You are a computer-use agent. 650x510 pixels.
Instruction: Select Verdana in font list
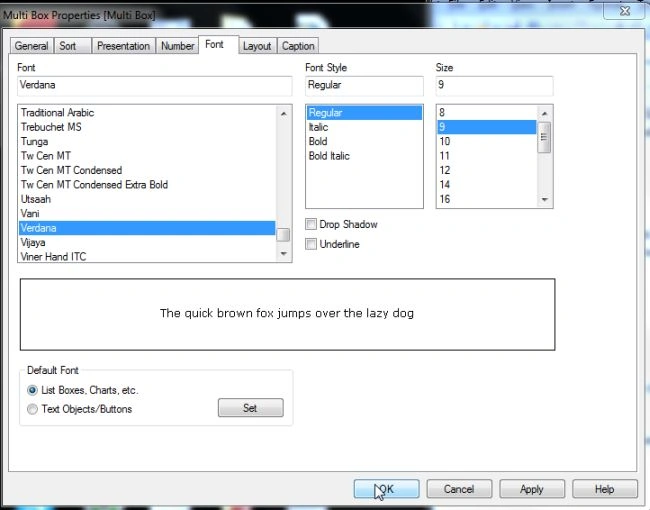147,228
